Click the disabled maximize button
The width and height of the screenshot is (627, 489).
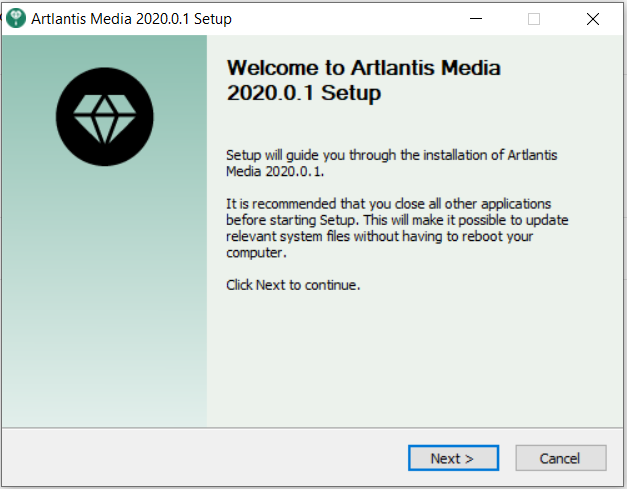tap(534, 18)
